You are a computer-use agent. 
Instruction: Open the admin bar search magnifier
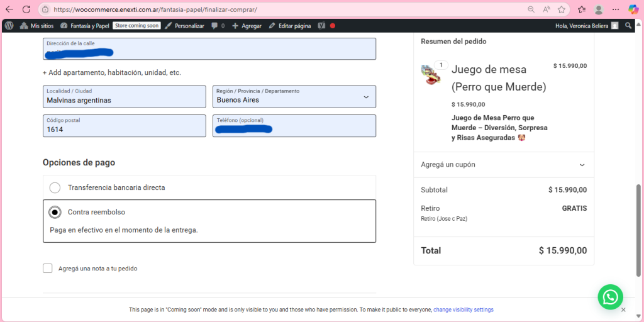(628, 26)
